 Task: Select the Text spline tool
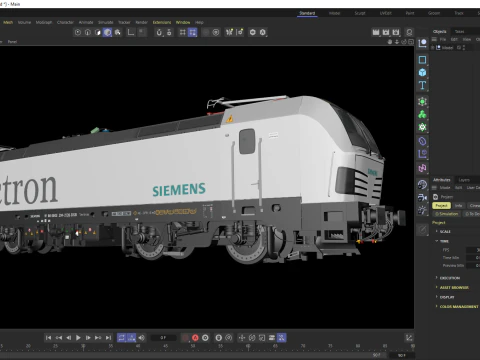[422, 85]
